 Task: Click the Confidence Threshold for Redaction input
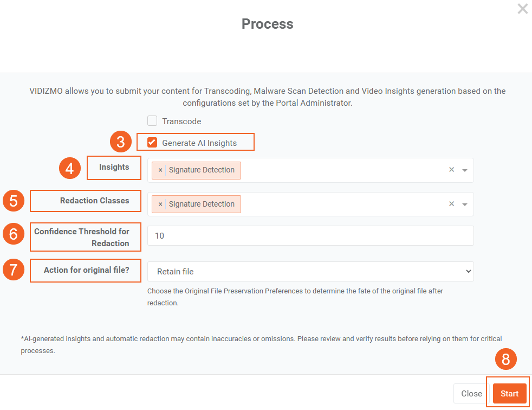click(x=310, y=236)
